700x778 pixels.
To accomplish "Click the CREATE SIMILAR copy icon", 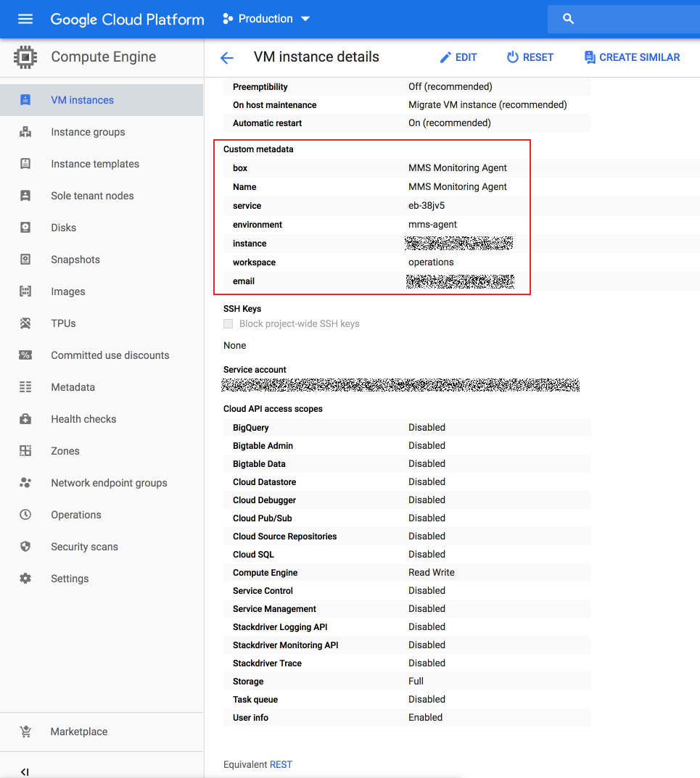I will click(589, 57).
